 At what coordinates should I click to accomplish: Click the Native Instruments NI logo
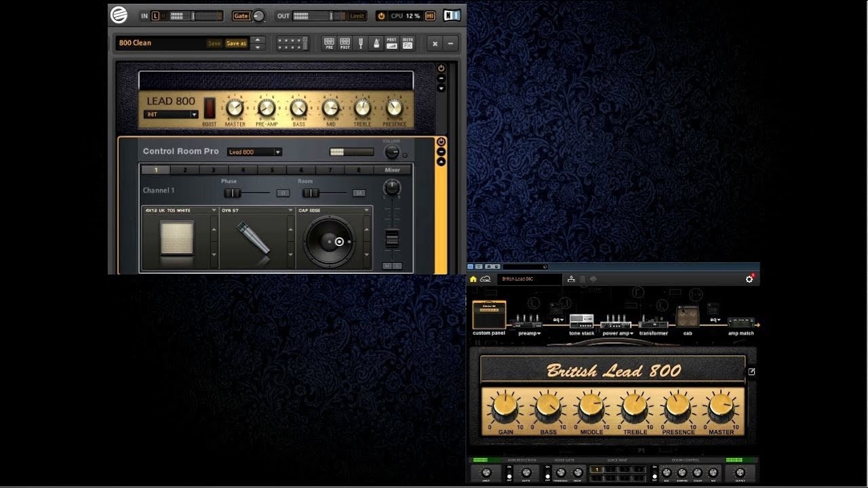pos(452,15)
